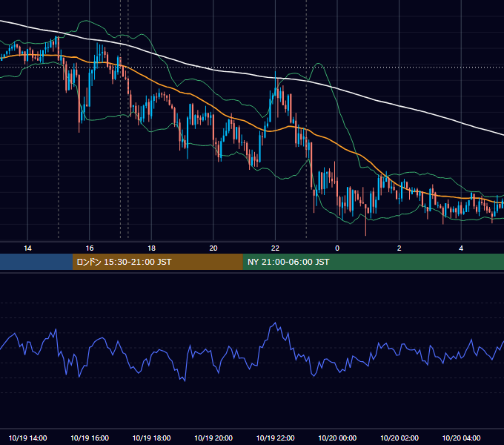Click the 14 hour axis label
Screen dimensions: 504x445
pyautogui.click(x=27, y=248)
